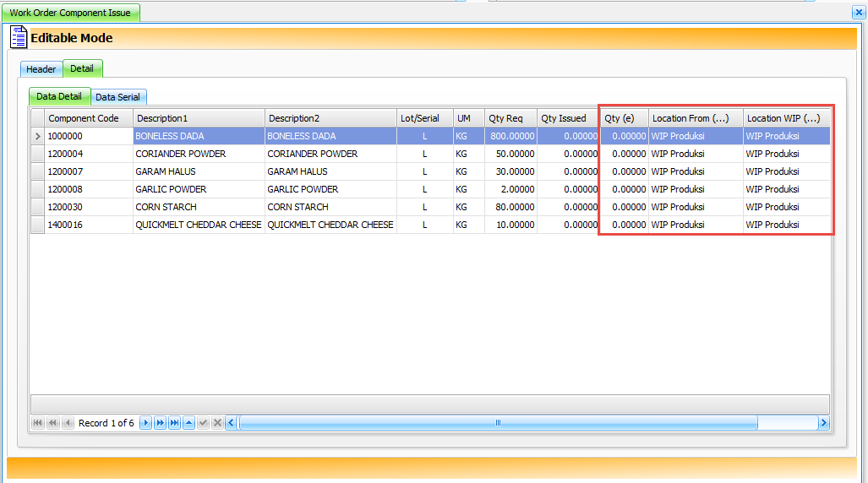Click the Description2 column header

pyautogui.click(x=330, y=118)
